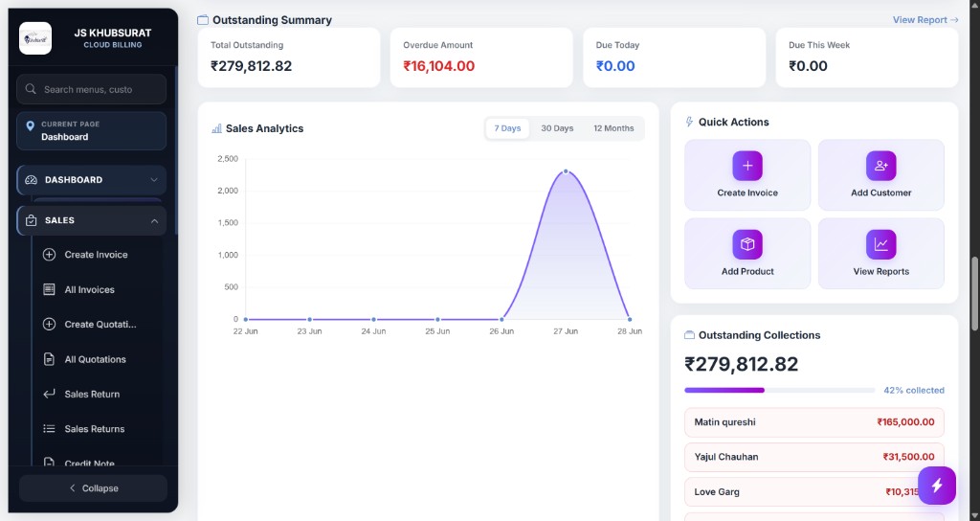Click the View Reports quick action label
980x521 pixels.
pyautogui.click(x=881, y=271)
